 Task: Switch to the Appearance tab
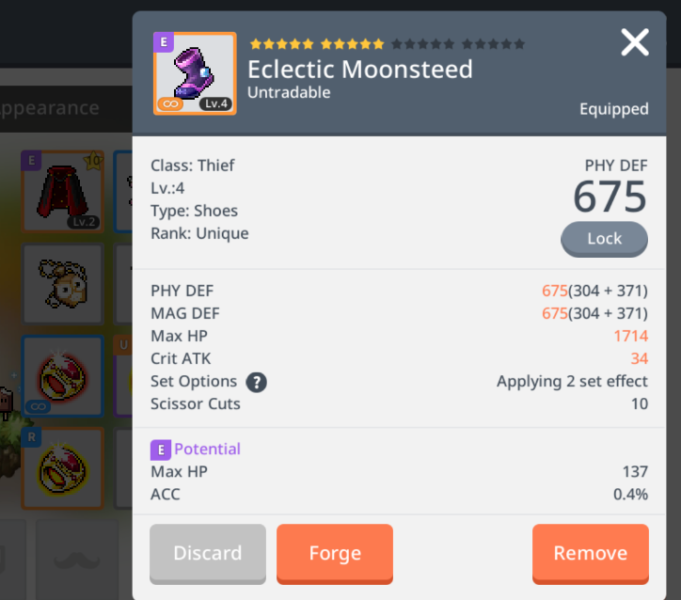pos(50,108)
